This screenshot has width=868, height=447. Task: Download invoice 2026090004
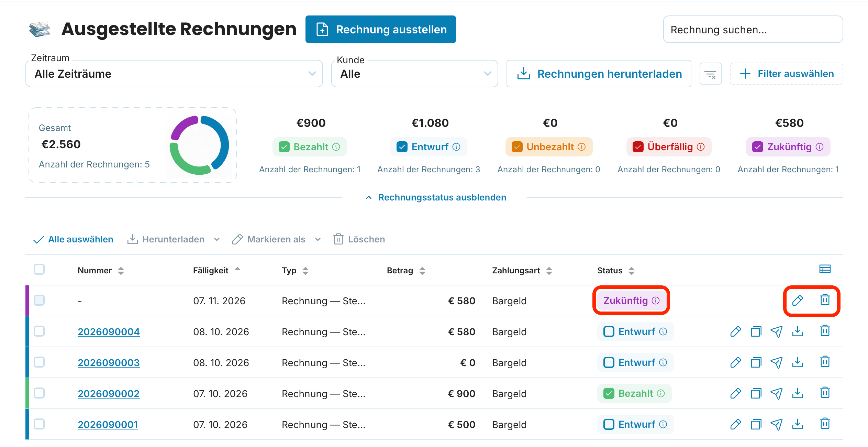point(798,331)
